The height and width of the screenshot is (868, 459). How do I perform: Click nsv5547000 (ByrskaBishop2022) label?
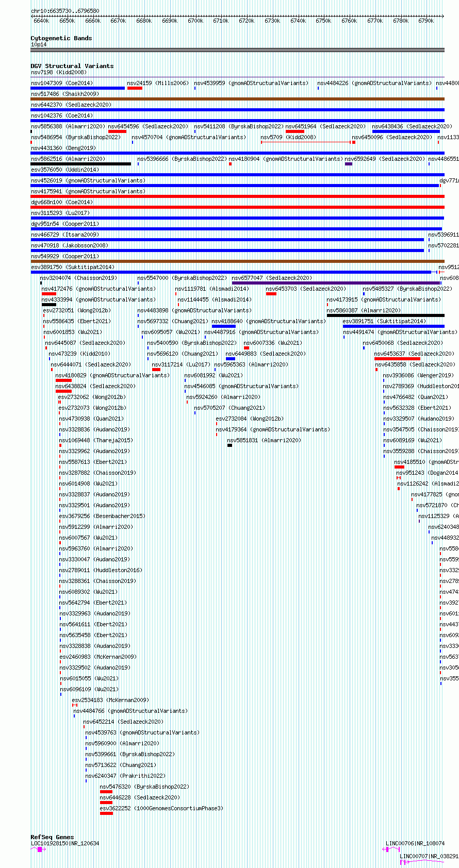[182, 278]
